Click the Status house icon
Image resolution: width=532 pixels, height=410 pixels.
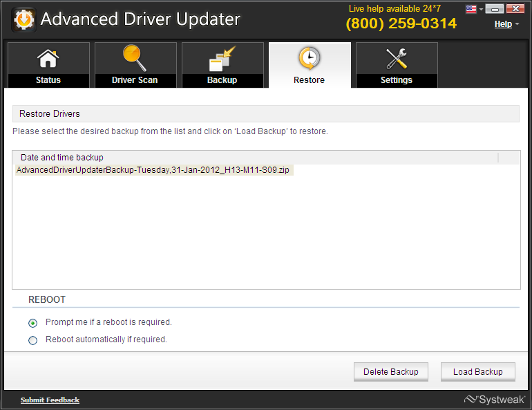[48, 58]
